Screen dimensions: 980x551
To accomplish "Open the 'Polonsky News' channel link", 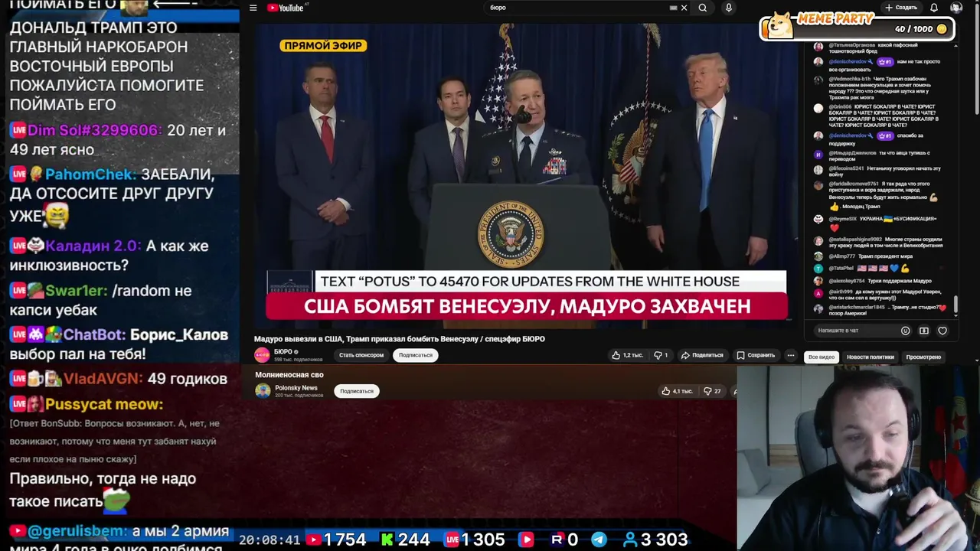I will coord(296,388).
